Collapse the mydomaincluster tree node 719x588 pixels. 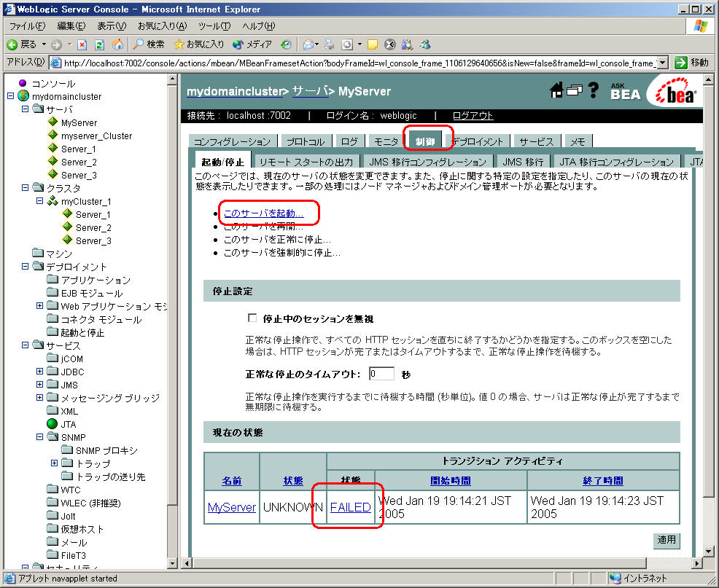point(11,96)
